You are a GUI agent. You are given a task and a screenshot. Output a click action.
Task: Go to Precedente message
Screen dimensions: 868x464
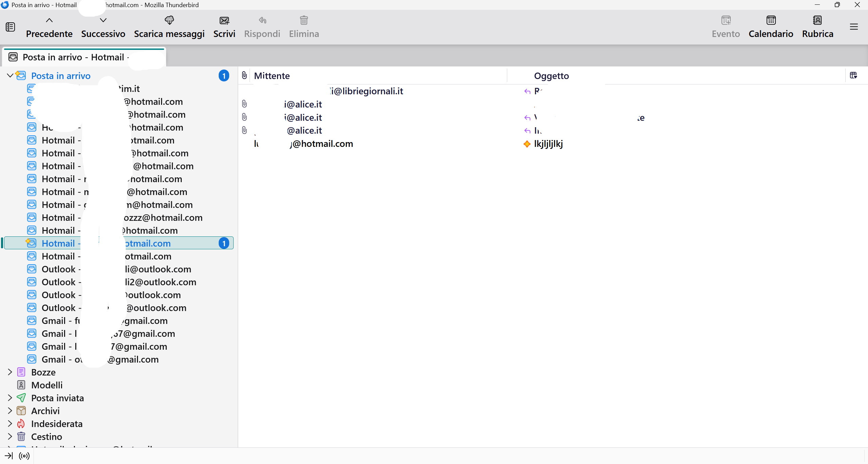pos(49,27)
